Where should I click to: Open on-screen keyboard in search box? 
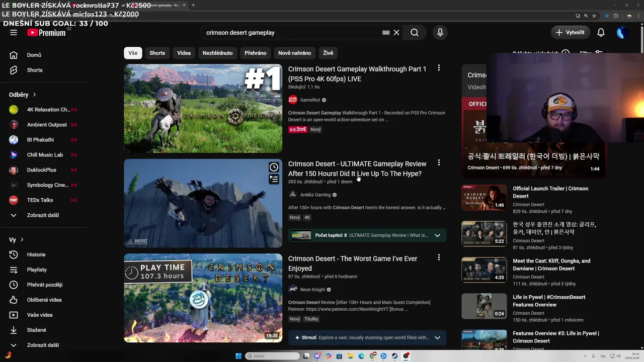click(x=386, y=33)
